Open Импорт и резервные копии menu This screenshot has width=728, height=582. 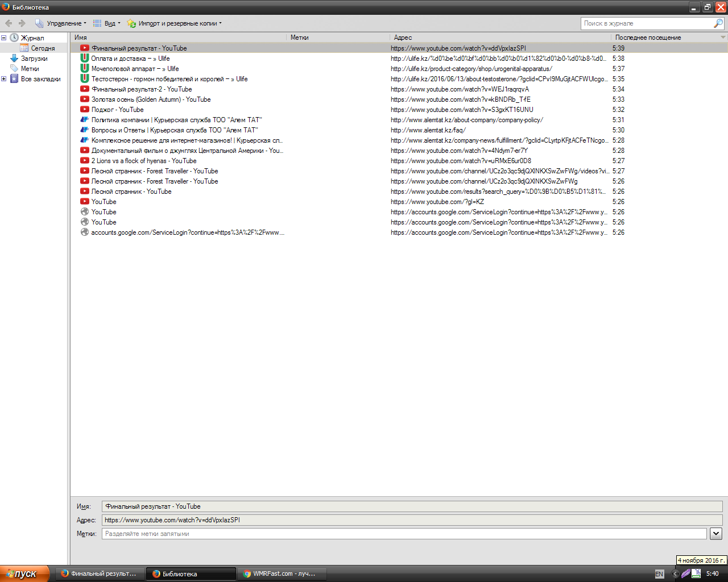pos(174,23)
